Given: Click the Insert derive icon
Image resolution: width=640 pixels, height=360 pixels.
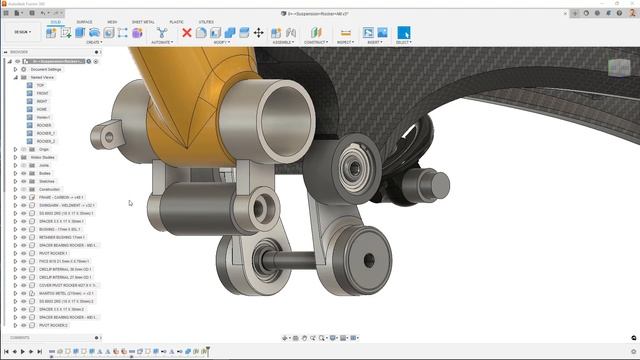Looking at the screenshot, I should click(368, 33).
